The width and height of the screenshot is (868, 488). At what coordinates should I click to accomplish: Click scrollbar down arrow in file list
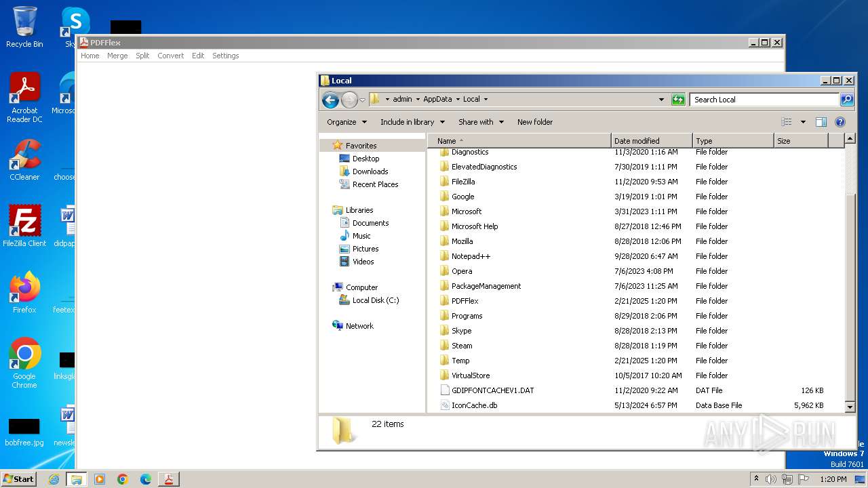[850, 407]
